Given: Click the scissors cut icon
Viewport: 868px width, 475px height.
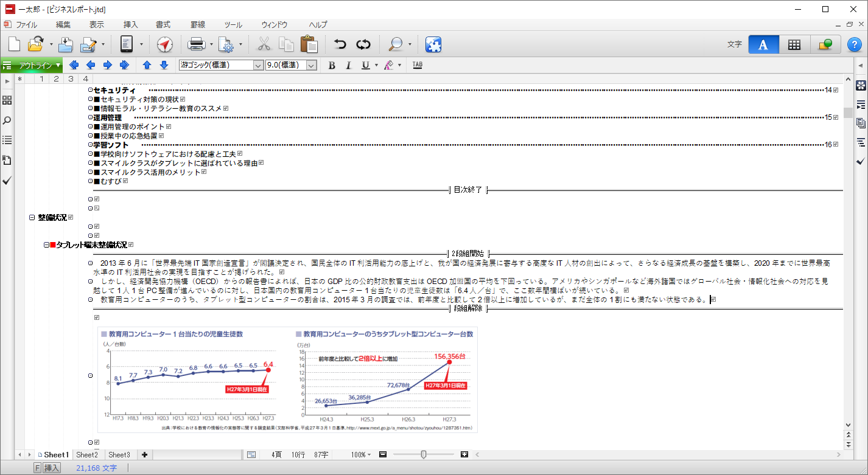Looking at the screenshot, I should 264,44.
